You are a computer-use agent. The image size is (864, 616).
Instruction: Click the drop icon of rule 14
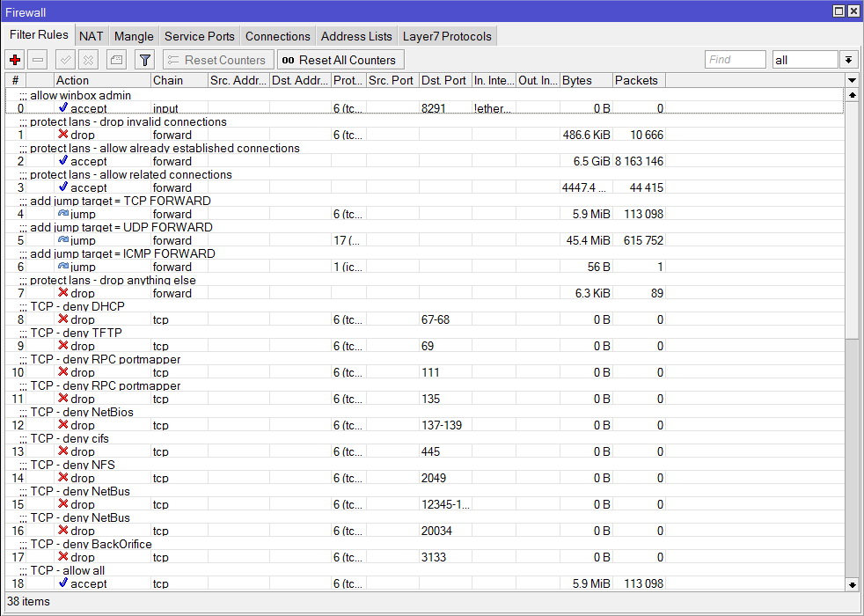(63, 478)
